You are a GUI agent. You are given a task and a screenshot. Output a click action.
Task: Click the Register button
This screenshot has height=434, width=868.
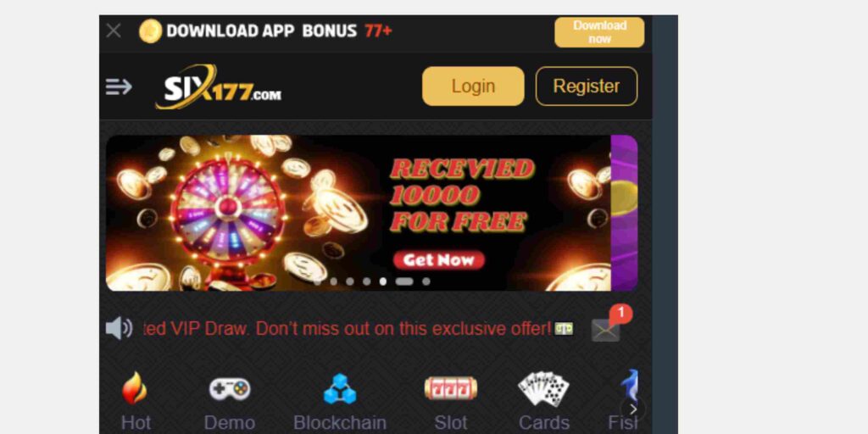coord(587,86)
